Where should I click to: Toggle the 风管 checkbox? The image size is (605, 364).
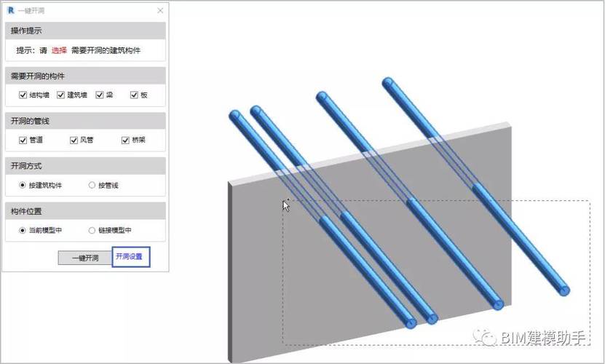[x=74, y=140]
